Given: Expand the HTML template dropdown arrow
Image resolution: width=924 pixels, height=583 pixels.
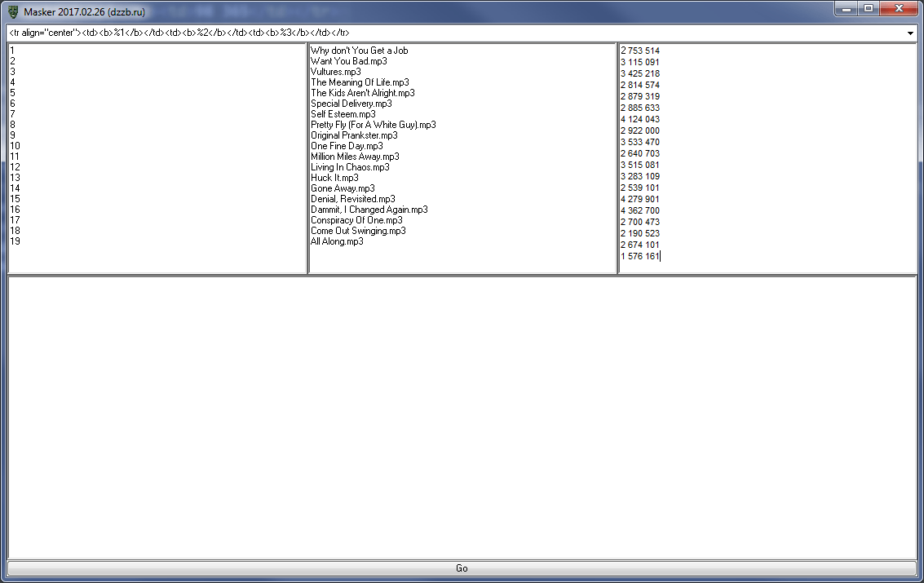Looking at the screenshot, I should click(910, 33).
